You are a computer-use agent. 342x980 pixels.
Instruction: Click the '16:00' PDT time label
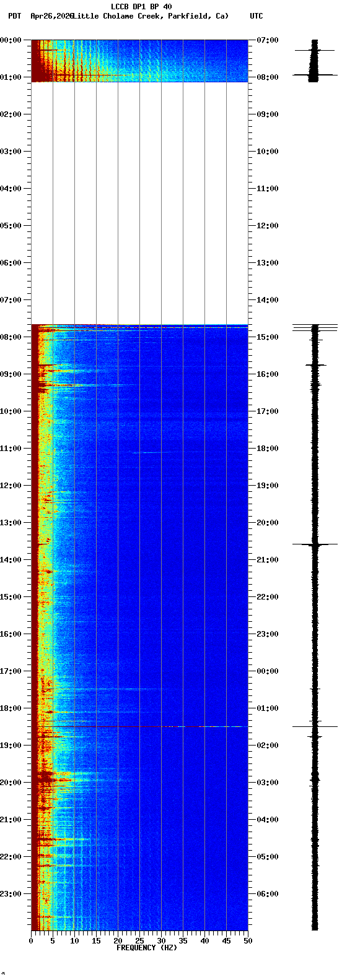11,634
